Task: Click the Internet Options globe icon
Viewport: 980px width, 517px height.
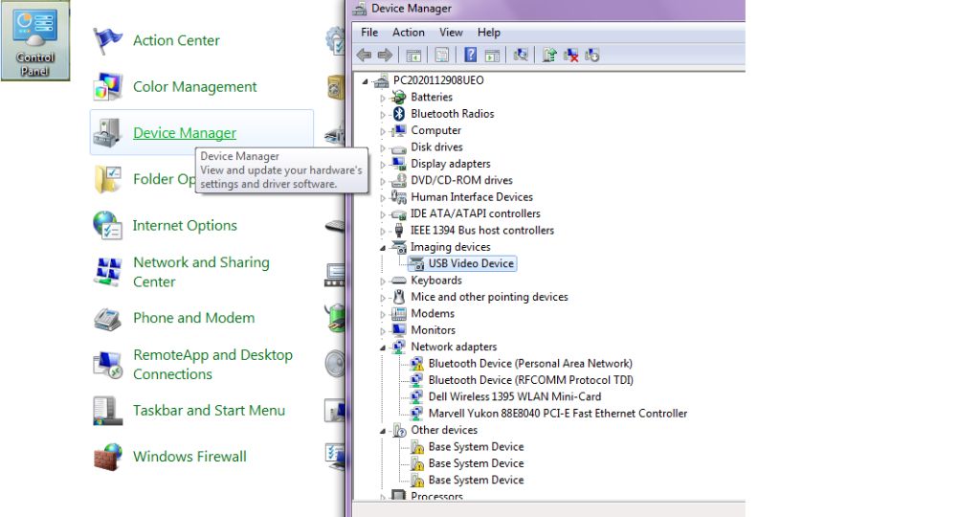Action: coord(107,226)
